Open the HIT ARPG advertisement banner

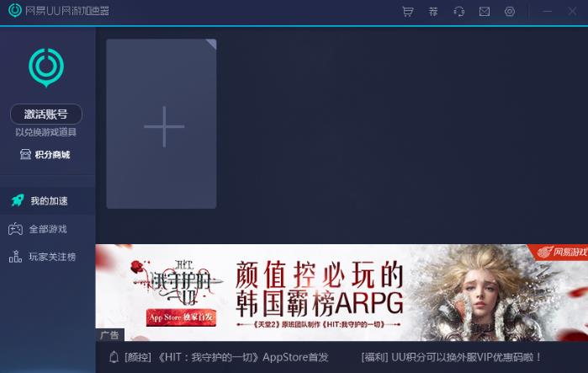(x=342, y=291)
